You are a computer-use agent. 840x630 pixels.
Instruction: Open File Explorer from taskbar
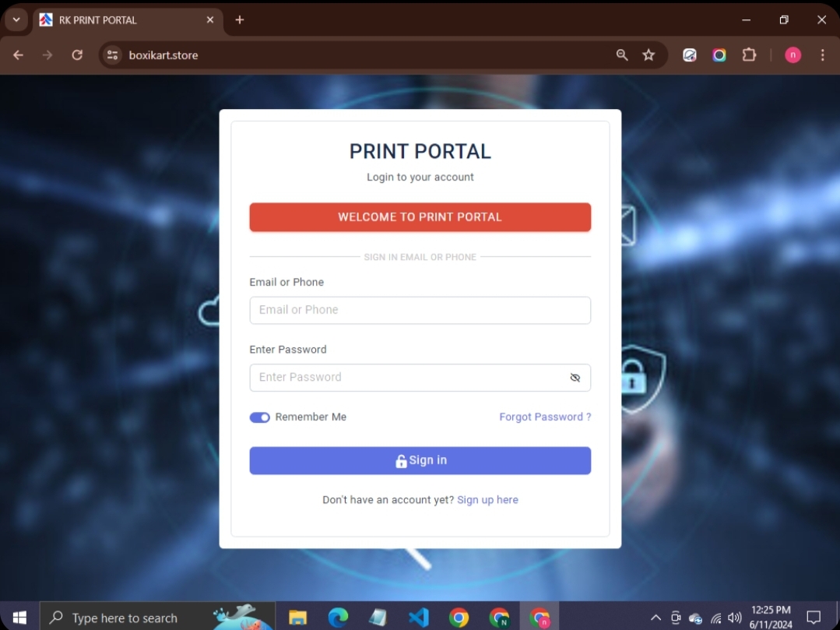point(297,618)
